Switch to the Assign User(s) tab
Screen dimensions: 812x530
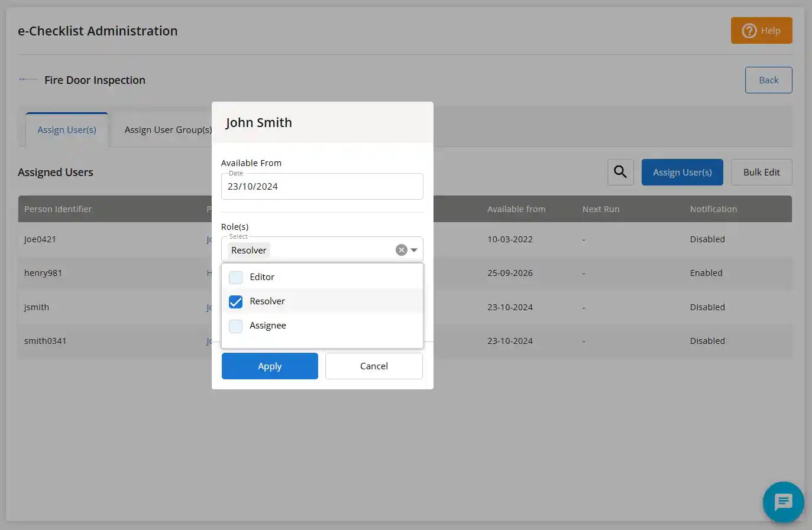click(x=67, y=130)
